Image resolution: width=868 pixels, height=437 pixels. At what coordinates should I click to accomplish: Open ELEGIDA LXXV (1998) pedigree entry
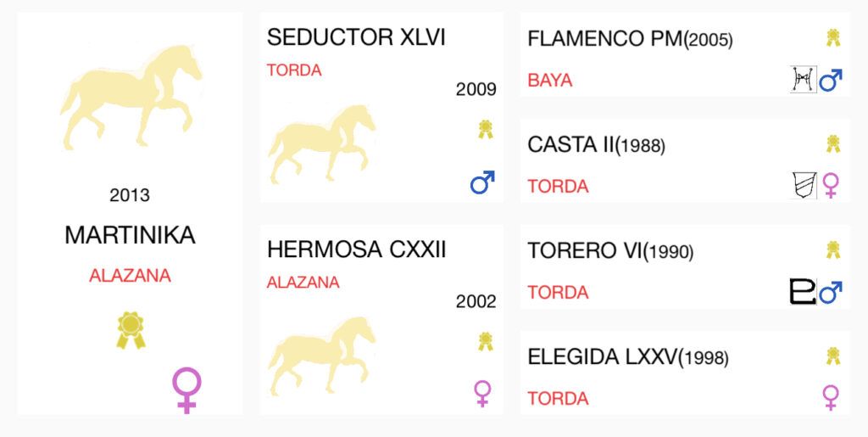click(x=628, y=358)
